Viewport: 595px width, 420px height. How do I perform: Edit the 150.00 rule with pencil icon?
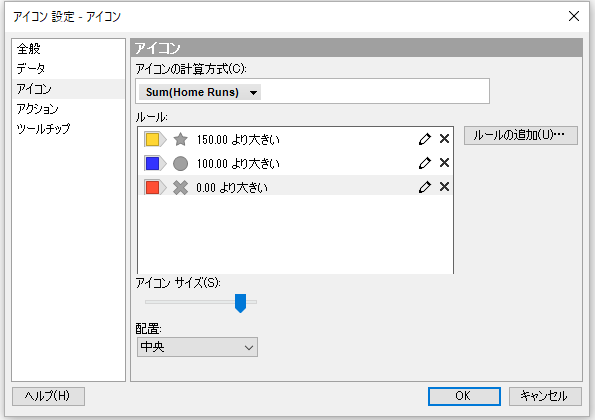(x=425, y=139)
